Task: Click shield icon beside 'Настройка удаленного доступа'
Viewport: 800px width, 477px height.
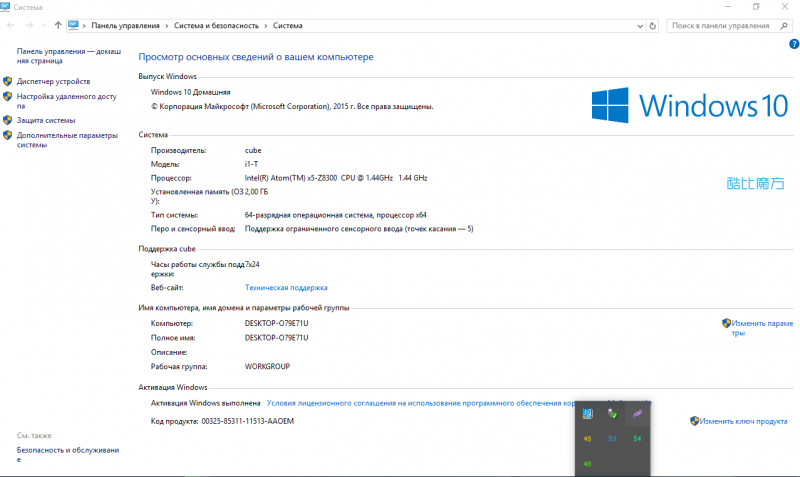Action: [7, 96]
